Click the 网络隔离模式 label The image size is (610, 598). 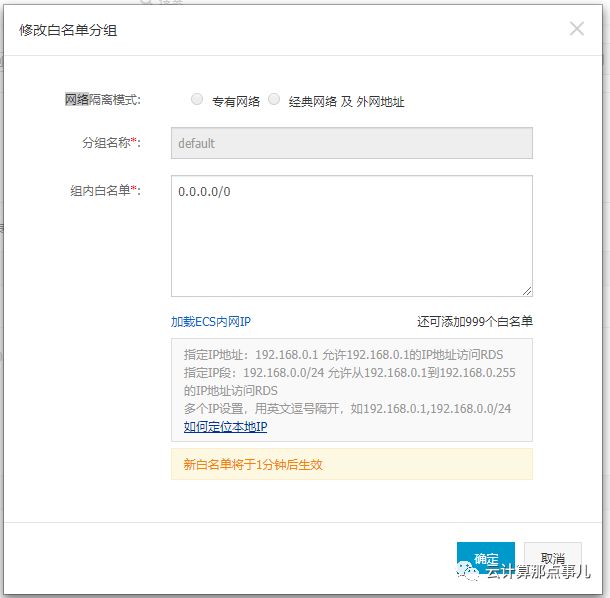coord(103,100)
